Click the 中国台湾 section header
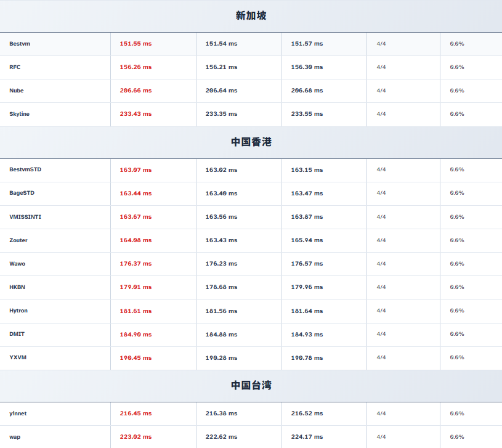 (x=251, y=385)
